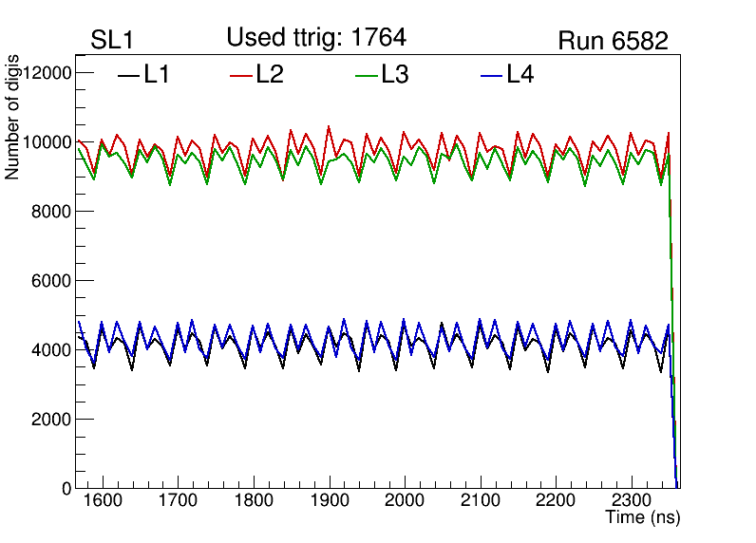Viewport: 756px width, 543px height.
Task: Click the 2000 x-axis tick label
Action: (405, 500)
